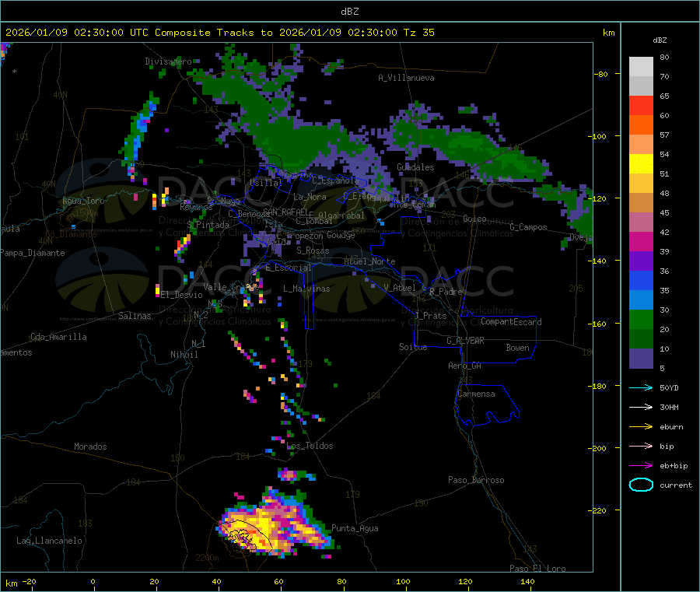Viewport: 700px width, 592px height.
Task: Click the J_Prats map label
Action: [431, 315]
